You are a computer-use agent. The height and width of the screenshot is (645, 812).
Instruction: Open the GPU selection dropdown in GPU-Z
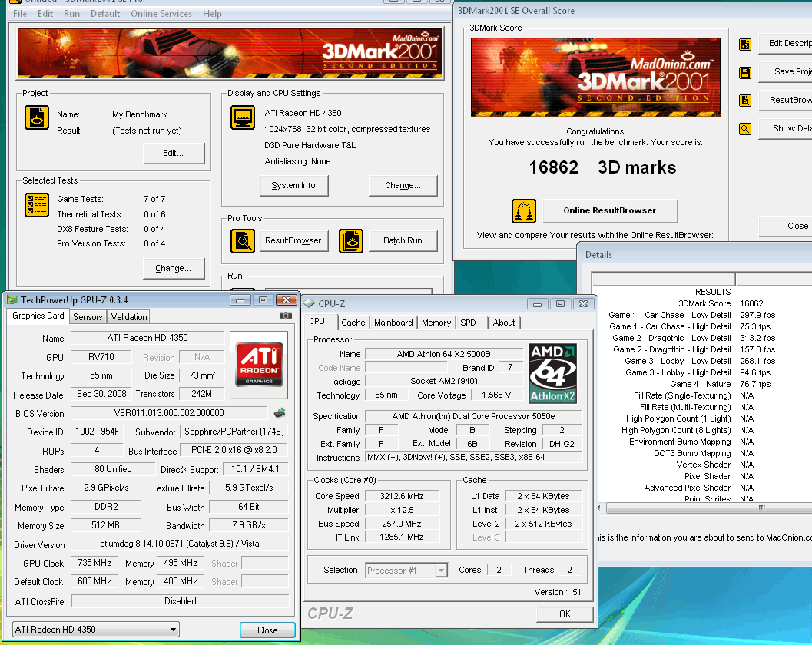pos(96,630)
